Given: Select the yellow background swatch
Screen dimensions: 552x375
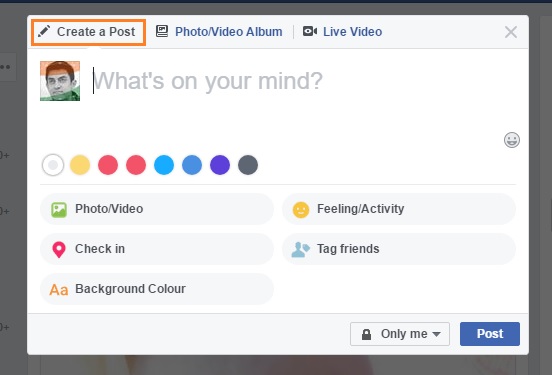Looking at the screenshot, I should tap(80, 165).
